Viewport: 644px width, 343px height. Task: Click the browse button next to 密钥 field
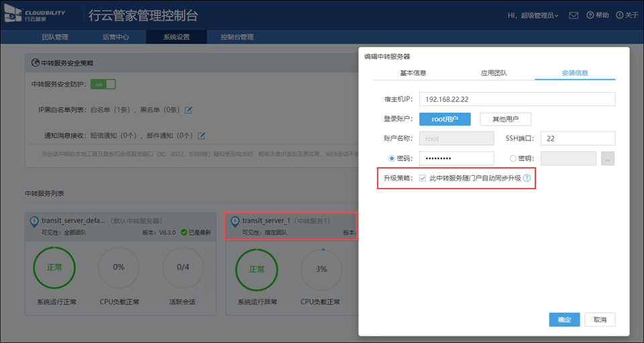(608, 159)
